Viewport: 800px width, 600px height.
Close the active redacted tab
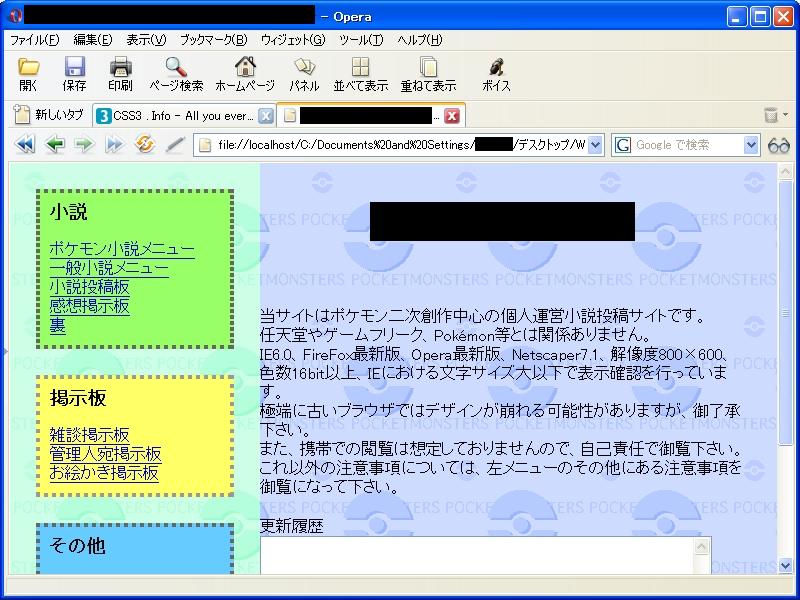point(452,116)
